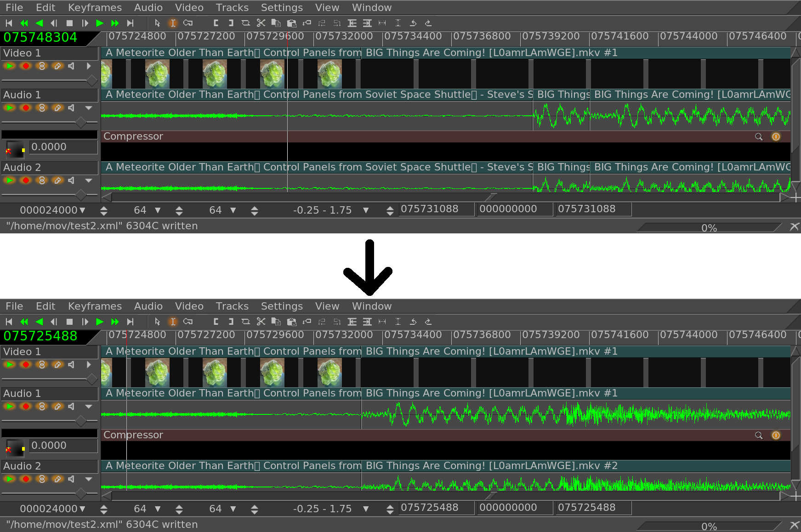Open the Compressor magnifier icon in the top window
This screenshot has width=801, height=532.
click(x=759, y=136)
